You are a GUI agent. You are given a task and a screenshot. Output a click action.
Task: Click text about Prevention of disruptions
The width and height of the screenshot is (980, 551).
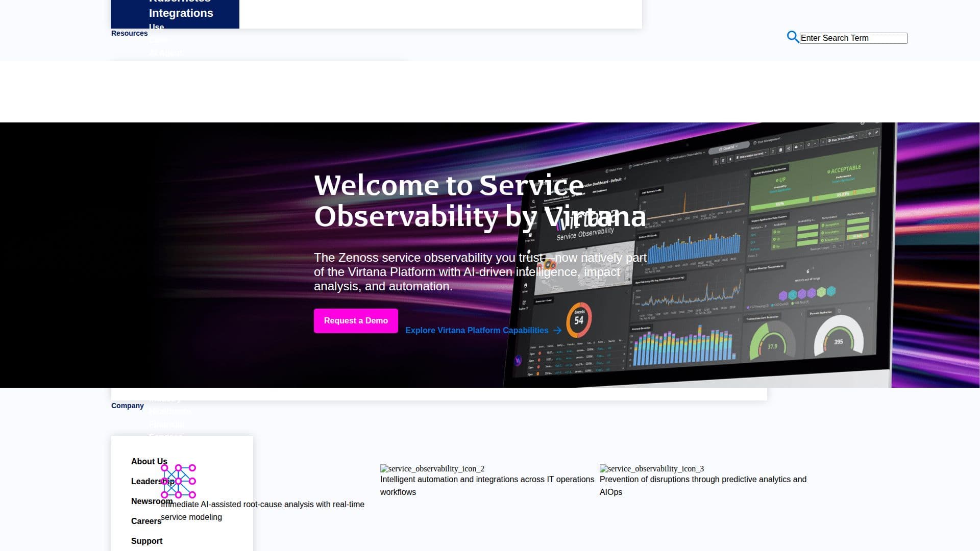(703, 486)
